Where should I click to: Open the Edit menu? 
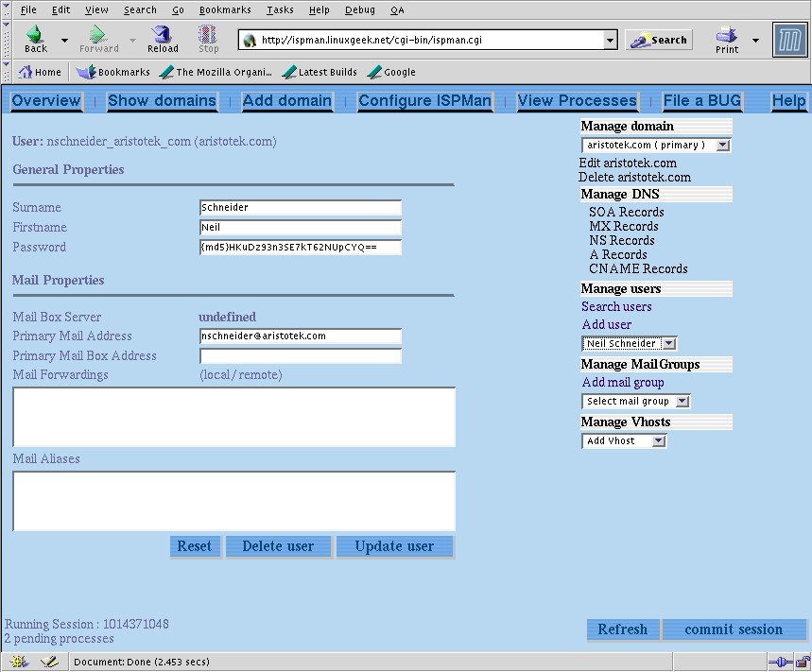click(60, 9)
